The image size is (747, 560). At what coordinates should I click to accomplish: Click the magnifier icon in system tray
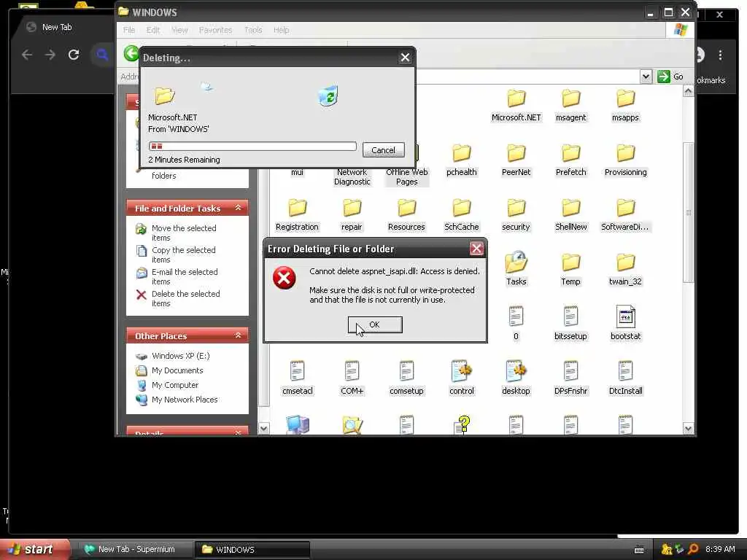point(693,550)
